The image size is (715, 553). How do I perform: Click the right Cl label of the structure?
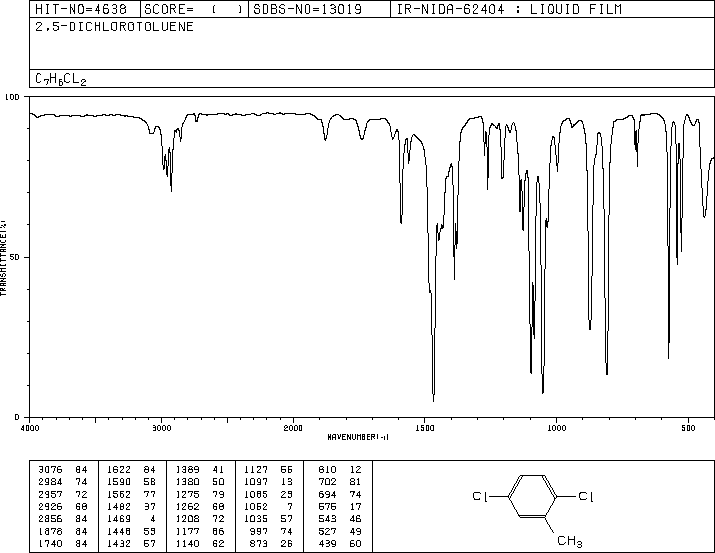(x=585, y=496)
